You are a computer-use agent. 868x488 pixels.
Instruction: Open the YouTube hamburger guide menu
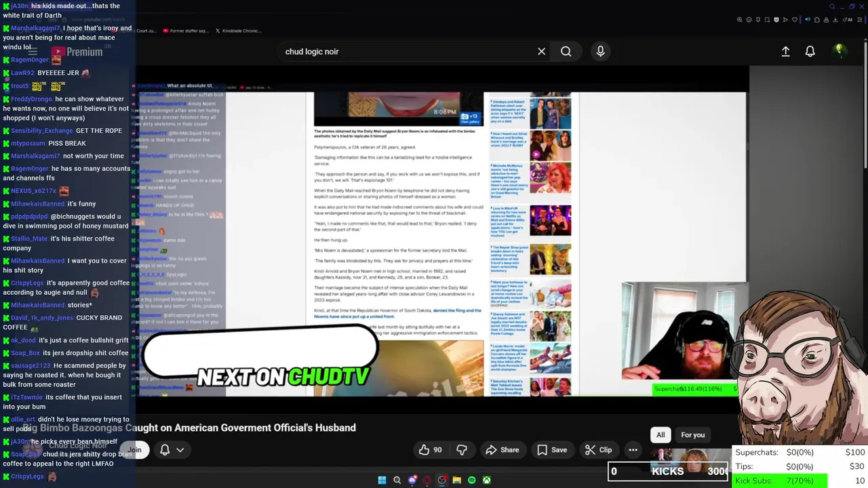pyautogui.click(x=32, y=52)
